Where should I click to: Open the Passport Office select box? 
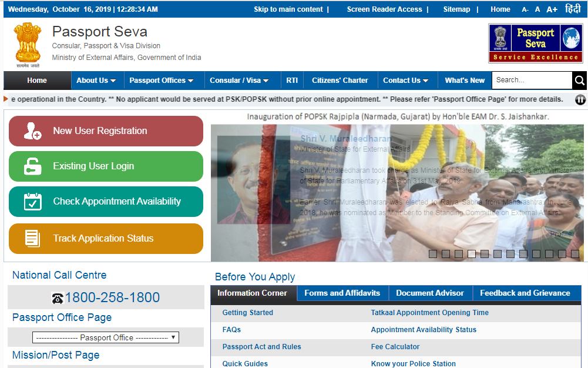point(106,337)
